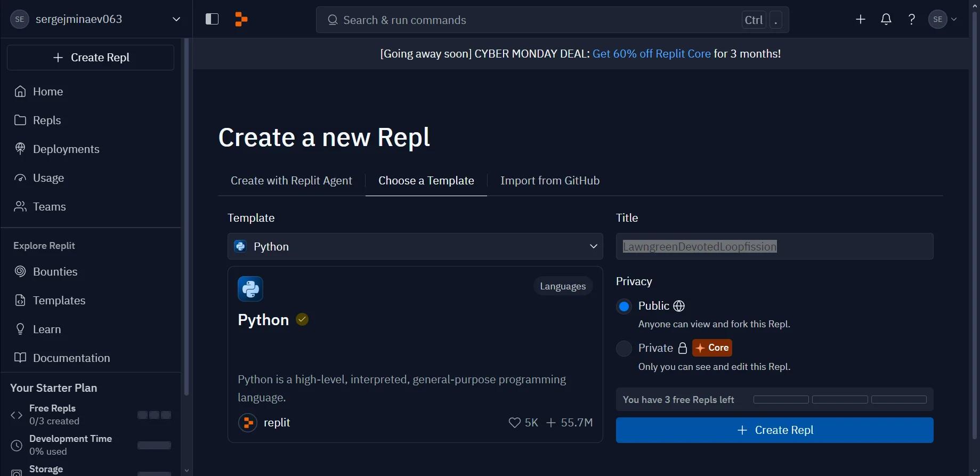Open the help question mark icon

[x=911, y=19]
